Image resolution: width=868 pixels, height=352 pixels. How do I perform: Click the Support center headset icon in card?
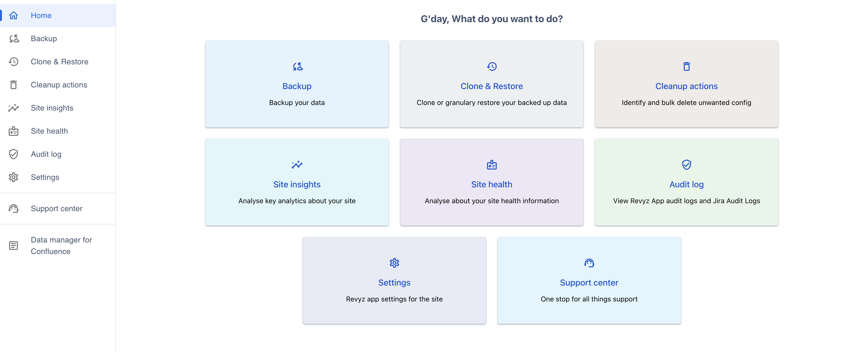(589, 263)
